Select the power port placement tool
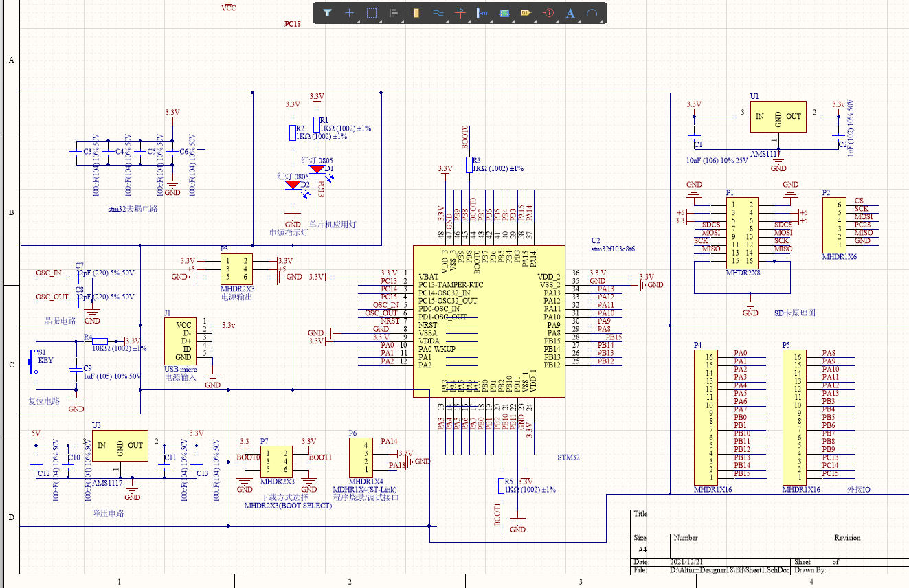The height and width of the screenshot is (588, 909). [x=460, y=12]
